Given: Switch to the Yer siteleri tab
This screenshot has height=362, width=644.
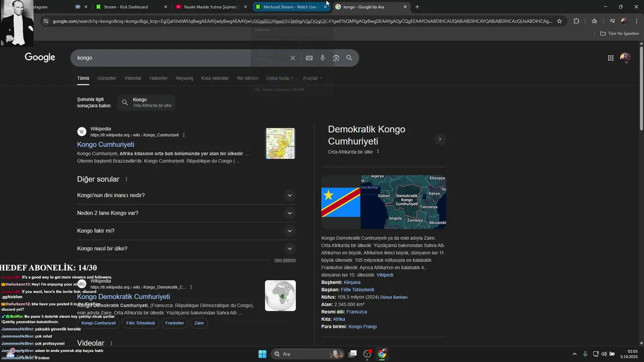Looking at the screenshot, I should 248,78.
